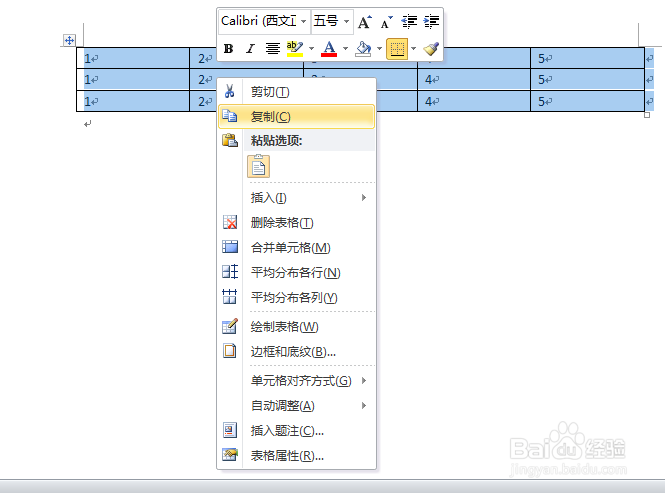Open 表格属性(R)... dialog

[296, 456]
